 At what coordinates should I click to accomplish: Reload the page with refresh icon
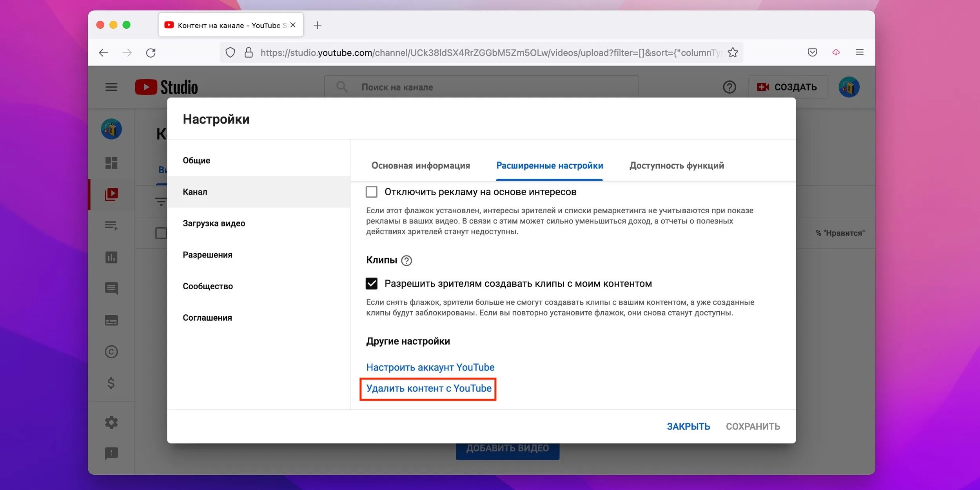pyautogui.click(x=151, y=53)
